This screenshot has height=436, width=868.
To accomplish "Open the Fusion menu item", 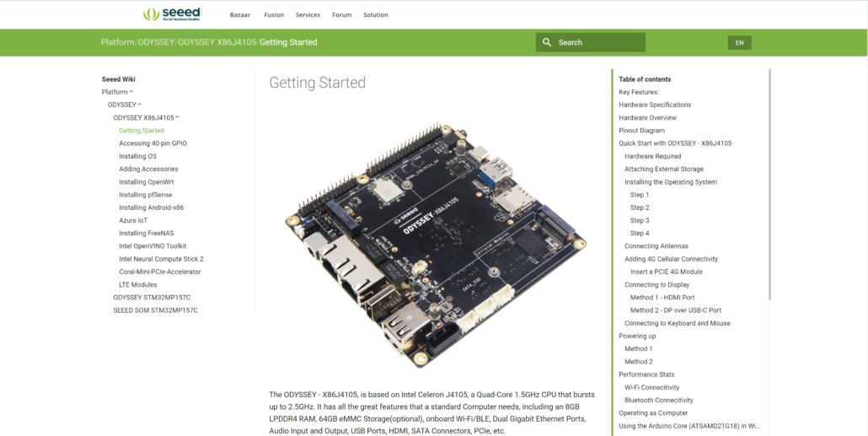I will pyautogui.click(x=274, y=15).
